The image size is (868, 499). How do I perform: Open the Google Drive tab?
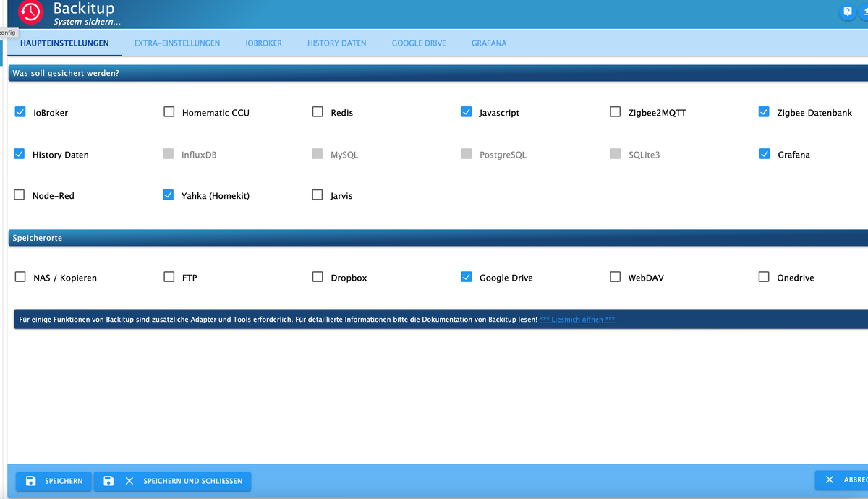click(x=419, y=43)
